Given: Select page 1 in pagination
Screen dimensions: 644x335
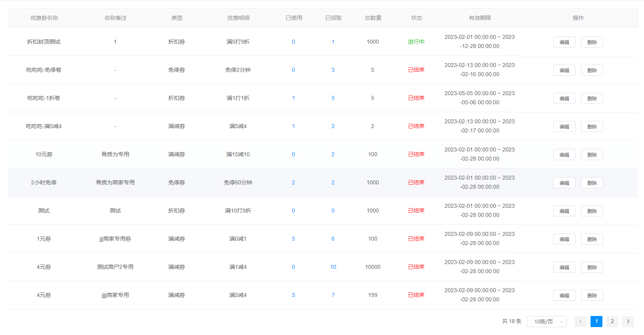Looking at the screenshot, I should (596, 322).
